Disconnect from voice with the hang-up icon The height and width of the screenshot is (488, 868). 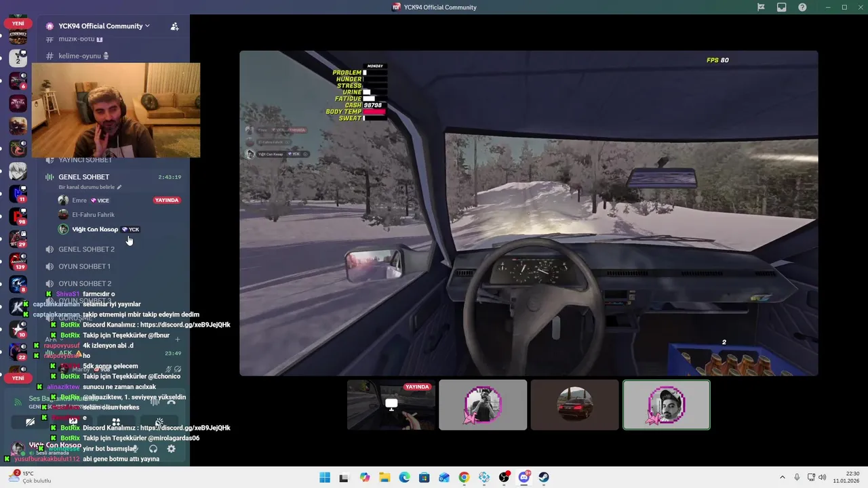pyautogui.click(x=171, y=401)
